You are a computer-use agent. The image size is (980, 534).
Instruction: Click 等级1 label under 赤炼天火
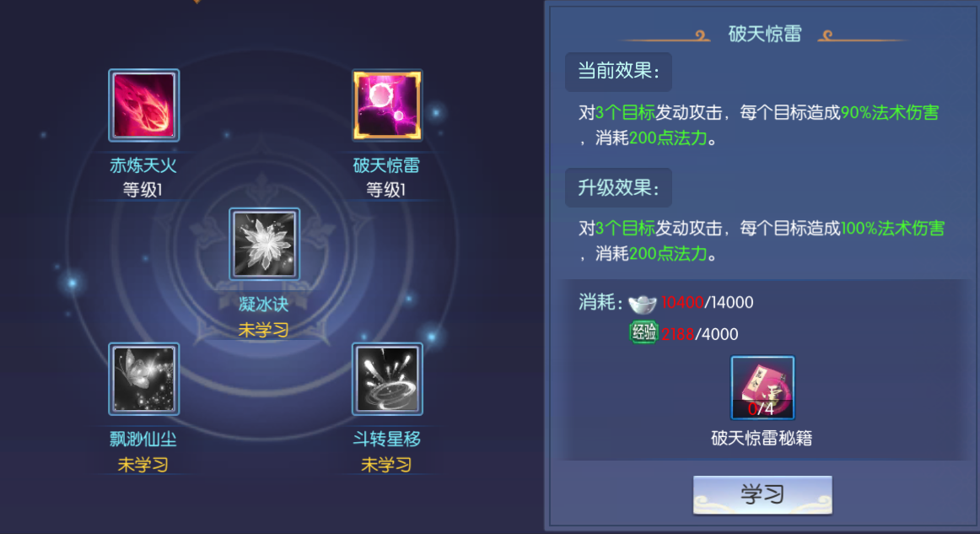[143, 190]
